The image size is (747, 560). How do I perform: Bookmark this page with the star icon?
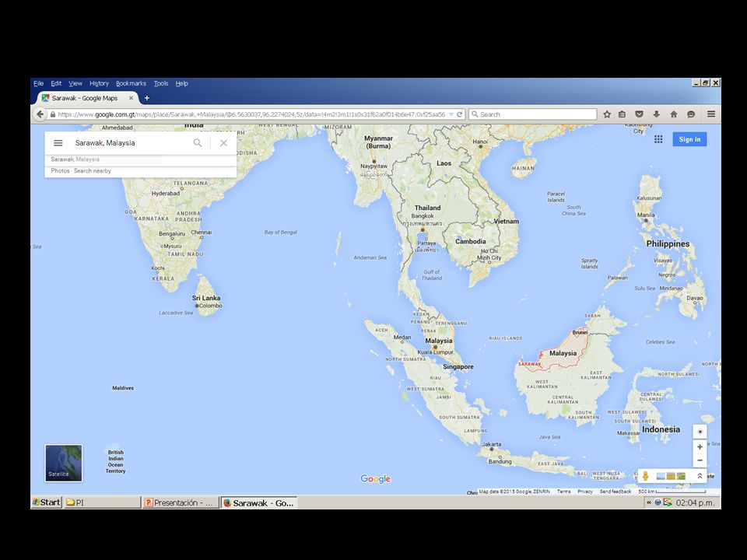pyautogui.click(x=607, y=114)
